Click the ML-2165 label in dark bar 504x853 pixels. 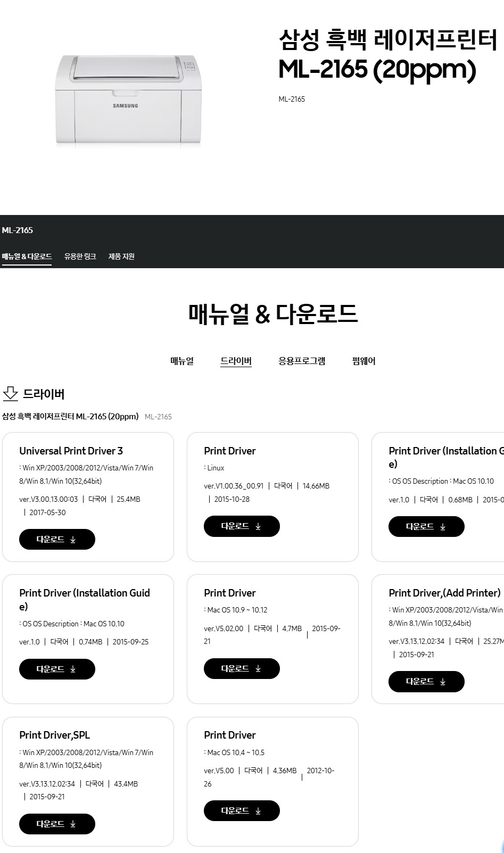(x=17, y=230)
